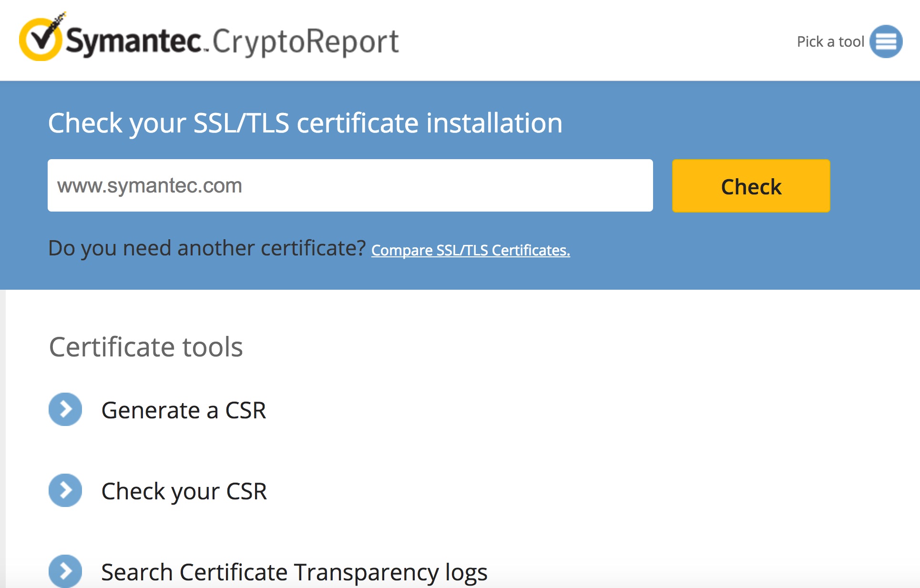Click arrow icon beside Search Certificate Transparency logs

[x=65, y=571]
